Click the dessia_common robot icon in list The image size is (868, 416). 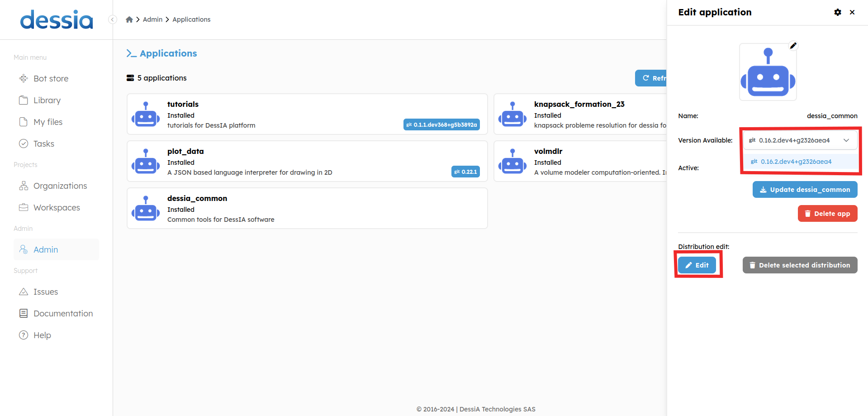146,208
